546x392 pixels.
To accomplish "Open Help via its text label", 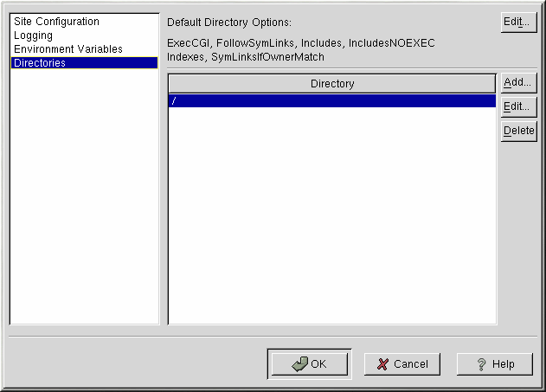I will 503,364.
